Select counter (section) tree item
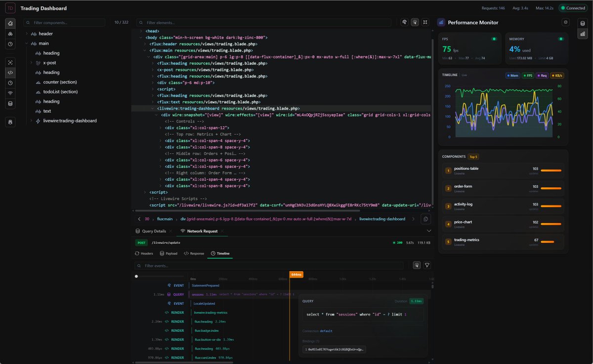The height and width of the screenshot is (364, 593). coord(60,82)
